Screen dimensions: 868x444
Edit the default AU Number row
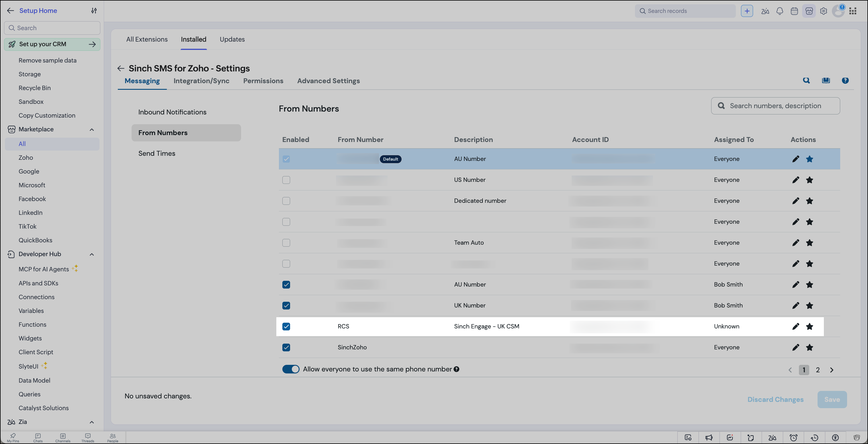tap(795, 159)
